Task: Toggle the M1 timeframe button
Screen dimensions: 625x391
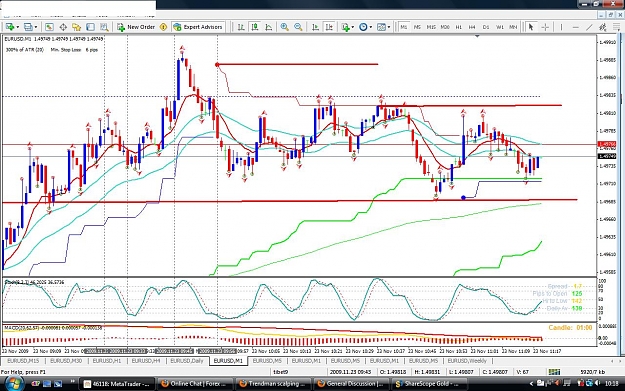Action: coord(404,27)
